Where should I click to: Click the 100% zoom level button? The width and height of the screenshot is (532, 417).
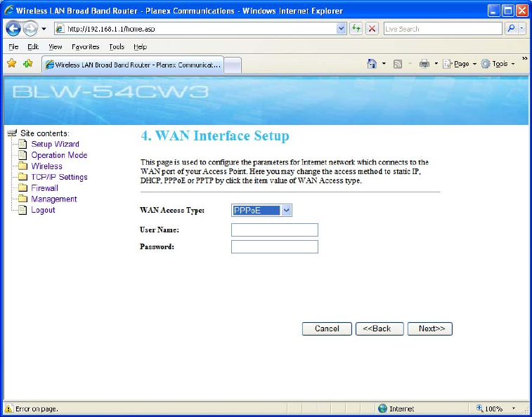coord(490,409)
